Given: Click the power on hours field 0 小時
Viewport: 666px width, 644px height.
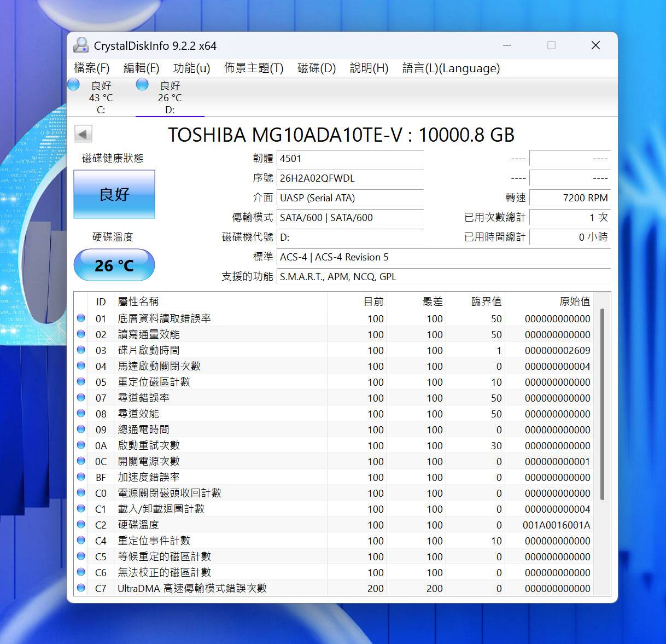Looking at the screenshot, I should [570, 237].
